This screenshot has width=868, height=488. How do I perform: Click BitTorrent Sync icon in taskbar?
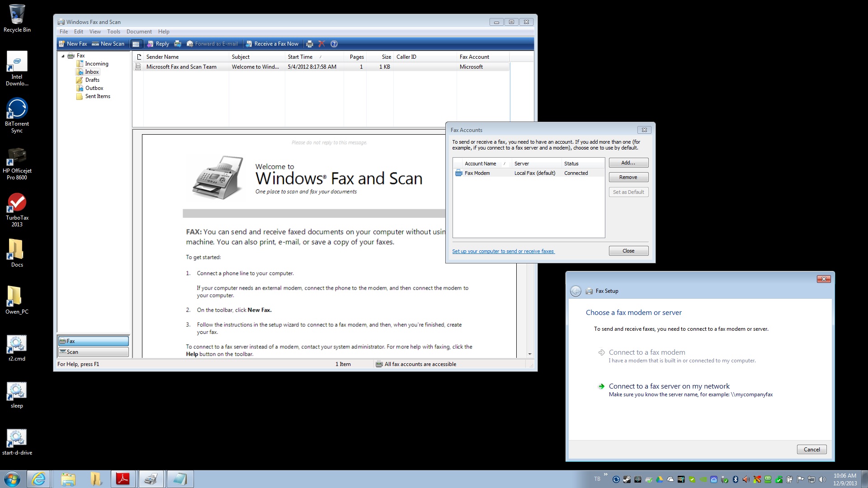click(x=616, y=479)
